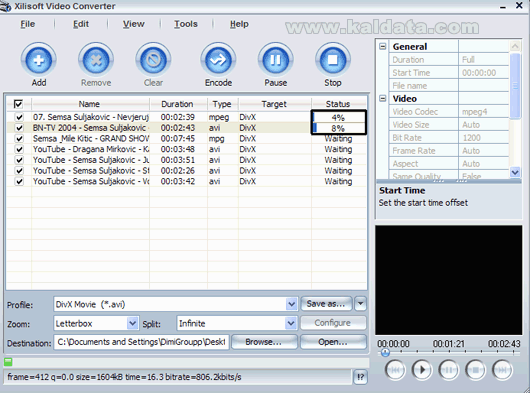This screenshot has width=530, height=393.
Task: Uncheck the YouTube - Dragana Mirkovic file
Action: pos(19,149)
